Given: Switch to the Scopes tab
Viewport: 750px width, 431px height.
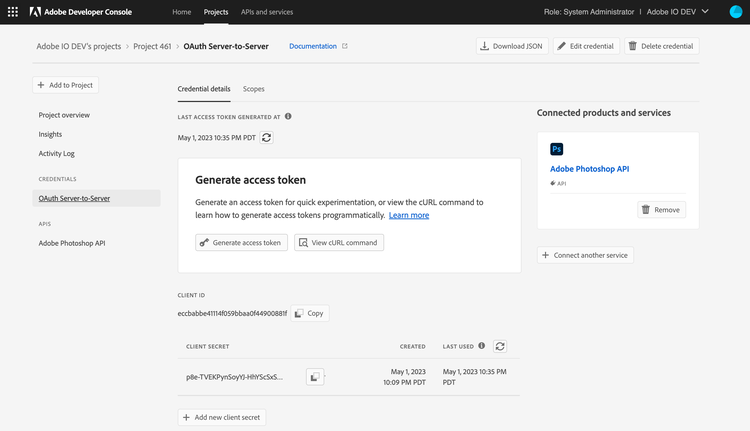Looking at the screenshot, I should pyautogui.click(x=253, y=89).
